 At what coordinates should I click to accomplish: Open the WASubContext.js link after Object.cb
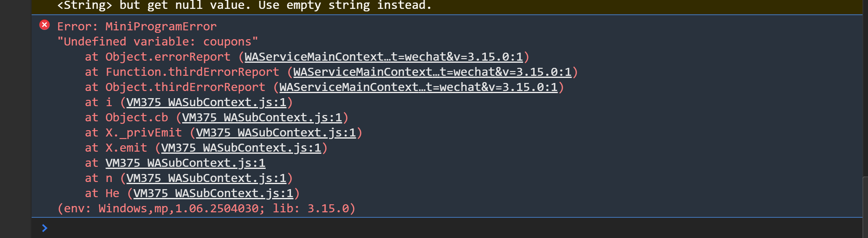pos(262,118)
